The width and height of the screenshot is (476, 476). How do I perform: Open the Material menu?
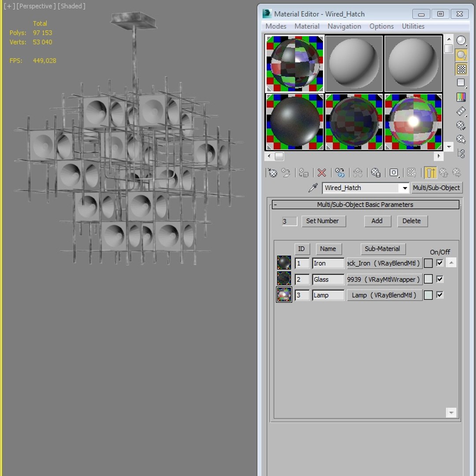coord(307,26)
